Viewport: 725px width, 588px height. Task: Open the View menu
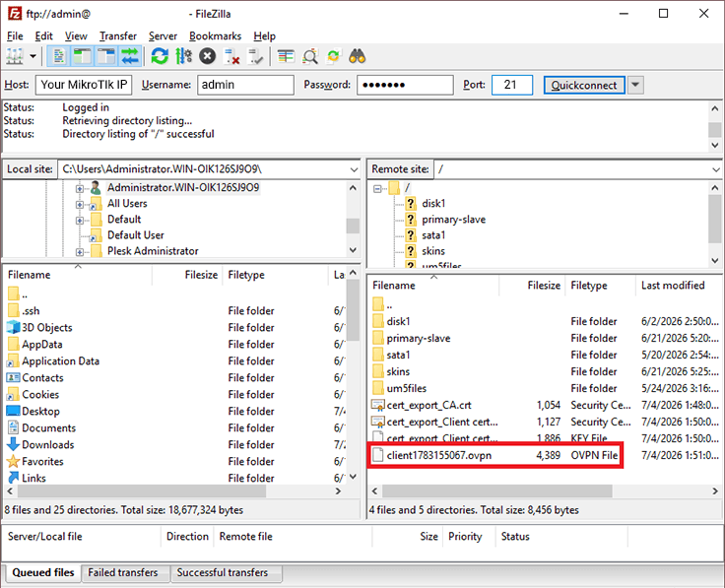coord(76,36)
